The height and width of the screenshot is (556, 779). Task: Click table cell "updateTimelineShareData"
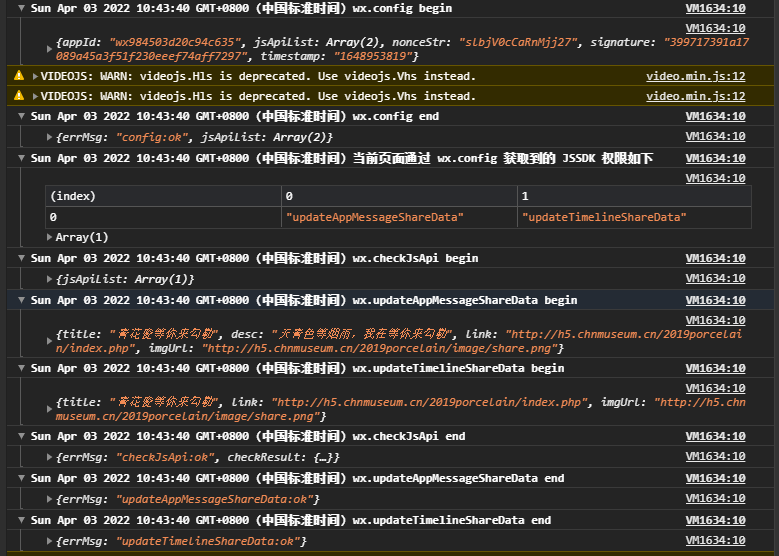634,217
